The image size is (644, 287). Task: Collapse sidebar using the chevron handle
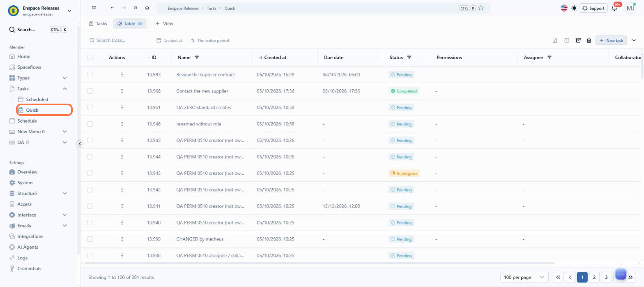point(80,143)
